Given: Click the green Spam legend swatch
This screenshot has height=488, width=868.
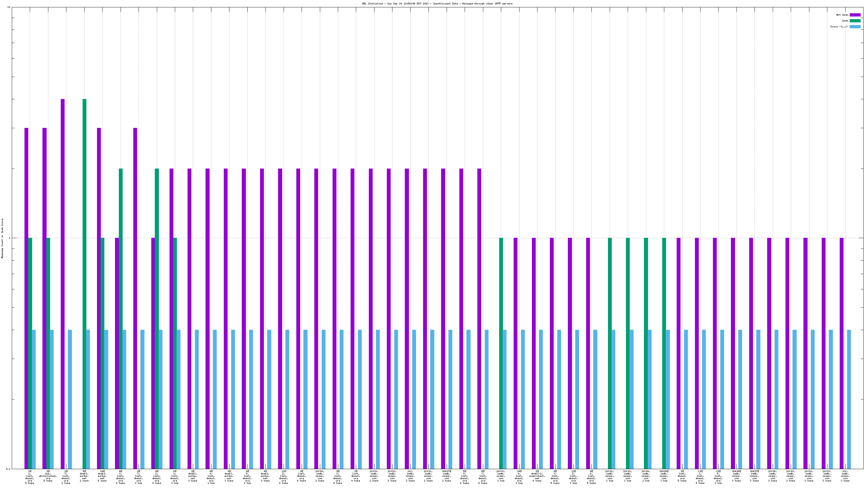Looking at the screenshot, I should (x=855, y=21).
